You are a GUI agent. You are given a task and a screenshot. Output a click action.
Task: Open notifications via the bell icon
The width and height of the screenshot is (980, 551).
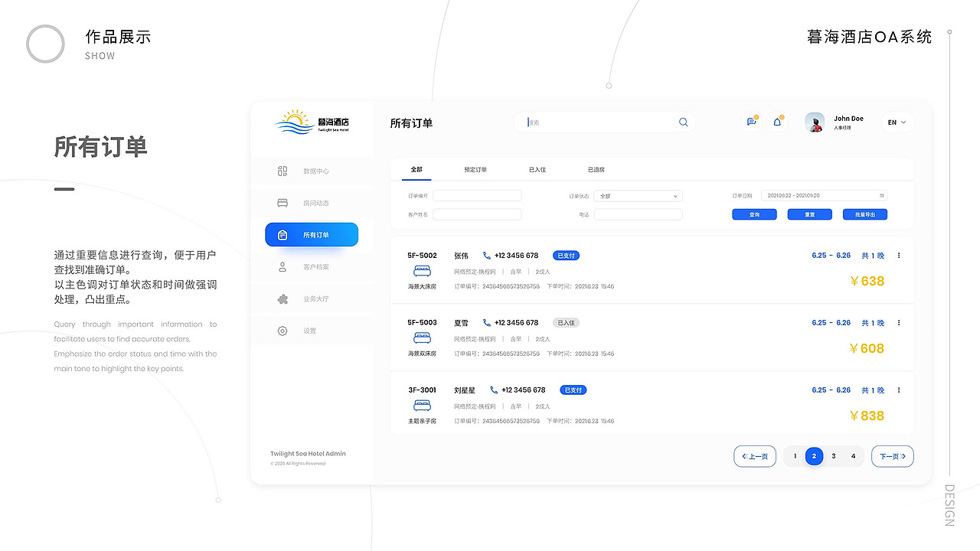pos(776,122)
